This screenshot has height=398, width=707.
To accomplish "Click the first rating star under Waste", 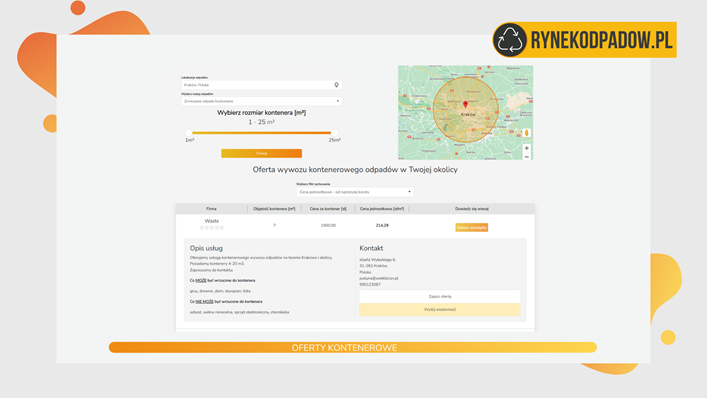I will tap(202, 228).
